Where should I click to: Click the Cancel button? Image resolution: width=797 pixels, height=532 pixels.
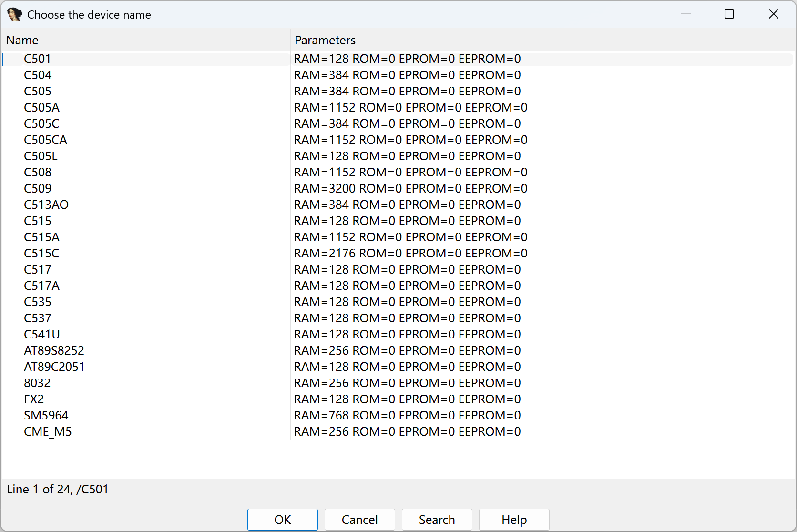click(x=360, y=520)
